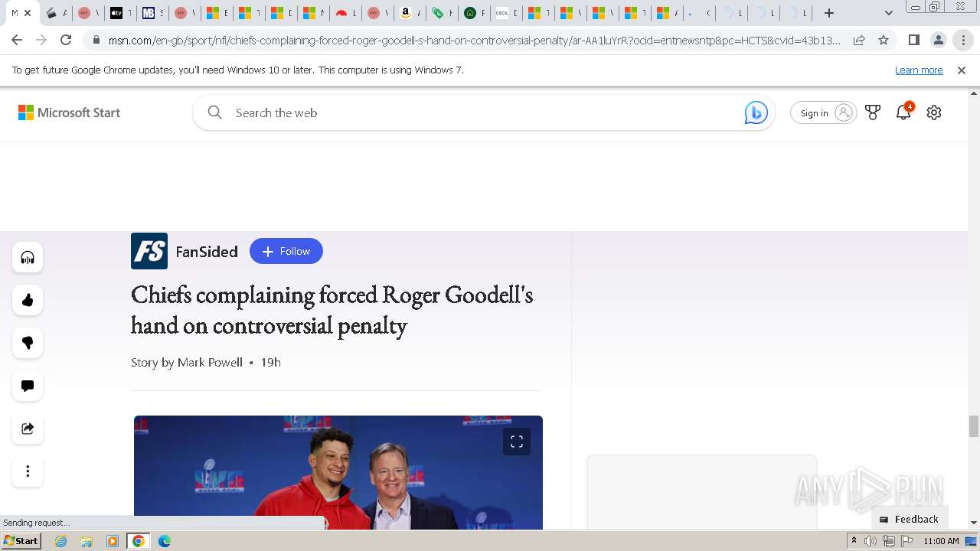The width and height of the screenshot is (980, 551).
Task: Open notifications bell with badge
Action: 903,112
